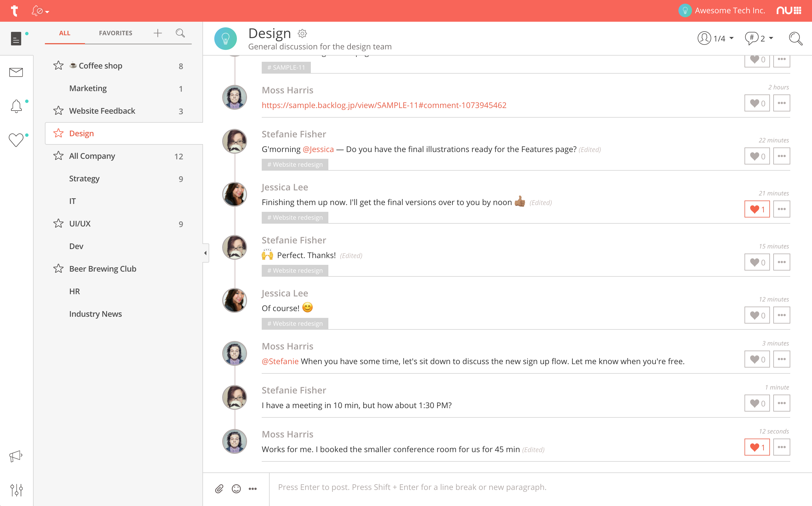Toggle favorite star for Coffee shop
Viewport: 812px width, 506px height.
(x=58, y=66)
